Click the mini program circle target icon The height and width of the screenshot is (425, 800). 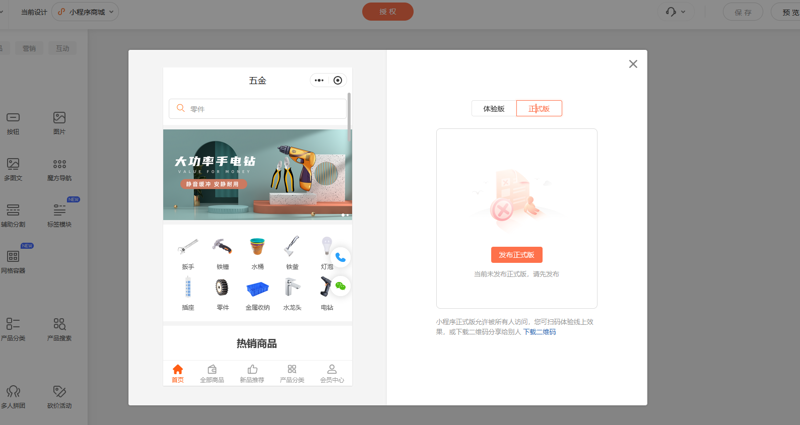338,80
